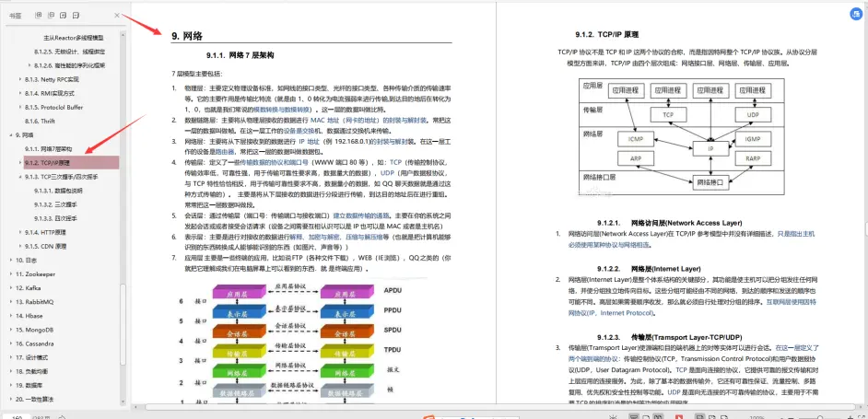Jump to bookmark 18. 负载均衡
The height and width of the screenshot is (419, 868).
[x=31, y=371]
